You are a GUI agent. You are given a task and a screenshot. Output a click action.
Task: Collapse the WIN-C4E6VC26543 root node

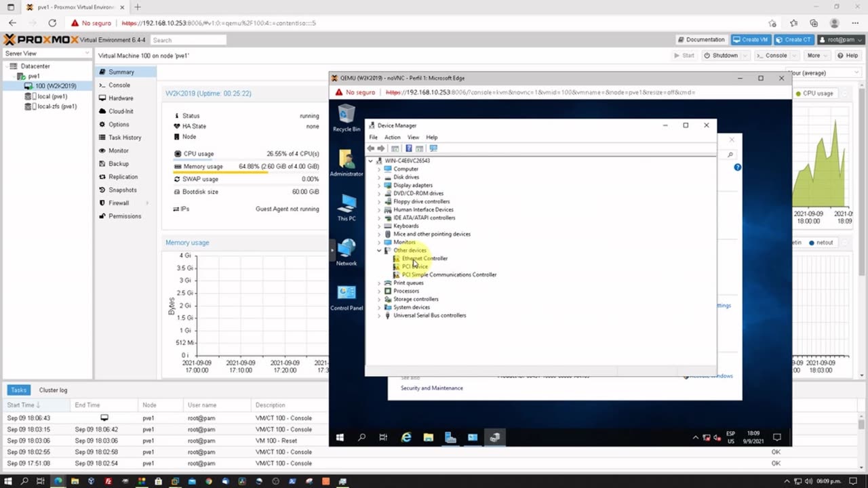[371, 161]
